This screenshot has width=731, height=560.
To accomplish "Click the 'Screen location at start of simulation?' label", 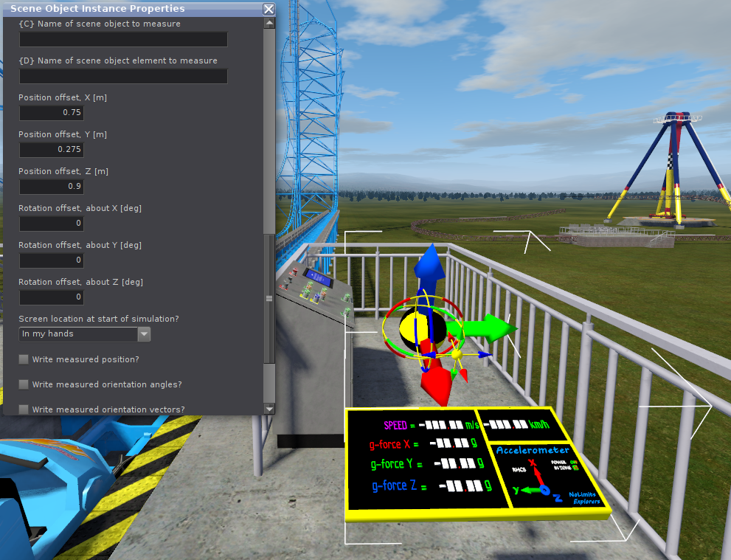I will [99, 319].
